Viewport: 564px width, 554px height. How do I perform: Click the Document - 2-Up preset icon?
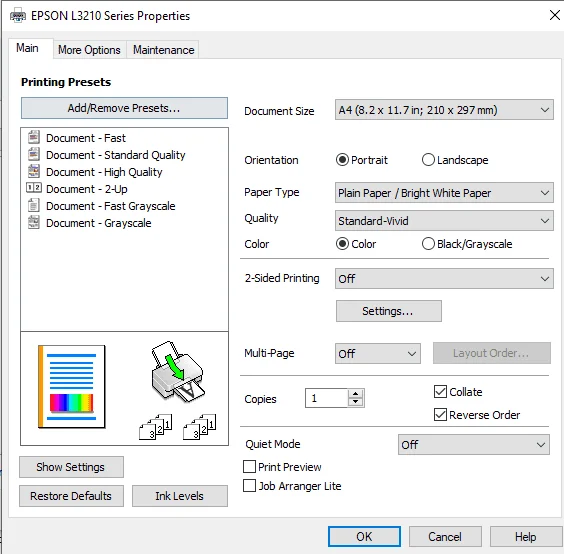coord(34,188)
